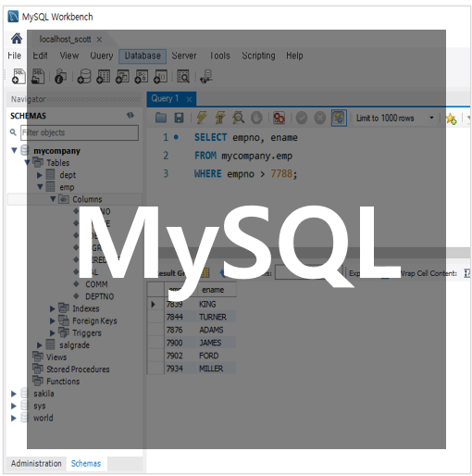Expand the Foreign Keys node
The image size is (472, 476).
tap(52, 321)
